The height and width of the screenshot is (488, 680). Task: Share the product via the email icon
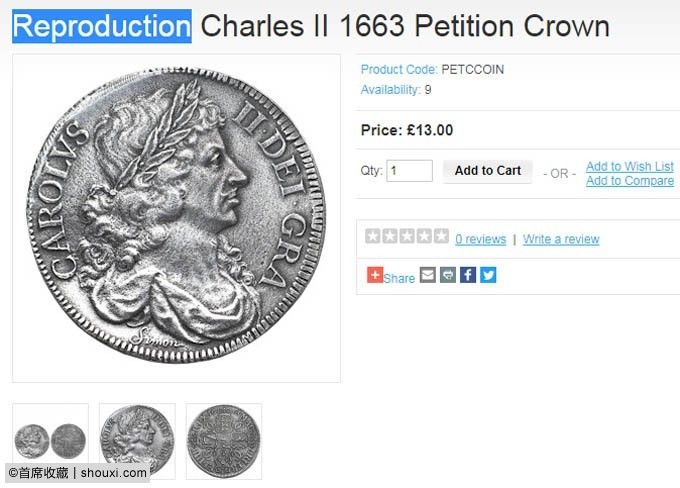[428, 275]
